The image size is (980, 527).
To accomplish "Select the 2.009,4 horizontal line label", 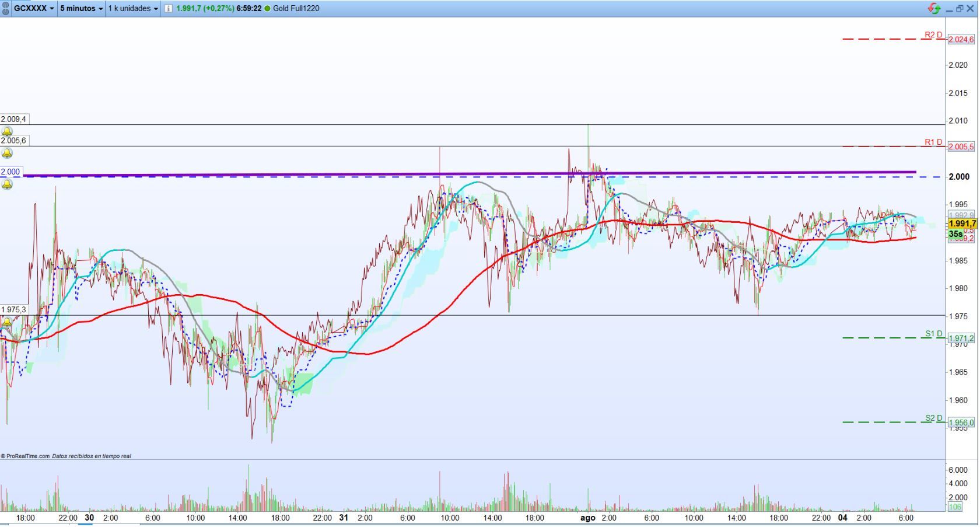I will 13,119.
